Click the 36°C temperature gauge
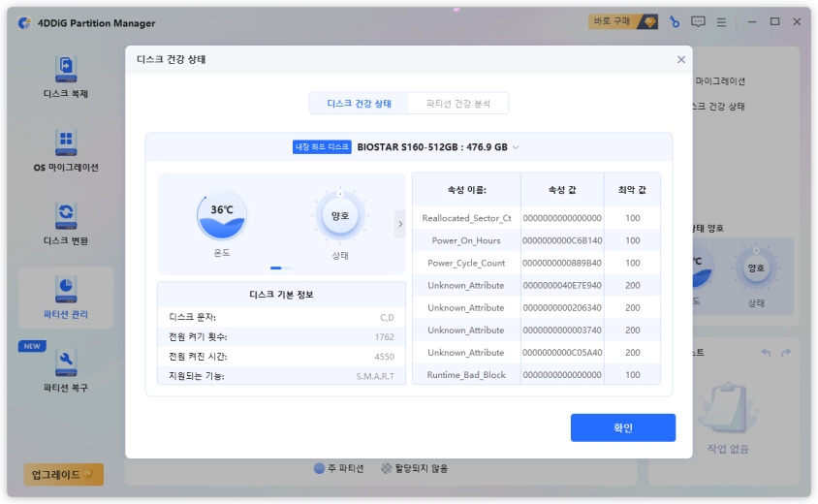 tap(222, 215)
